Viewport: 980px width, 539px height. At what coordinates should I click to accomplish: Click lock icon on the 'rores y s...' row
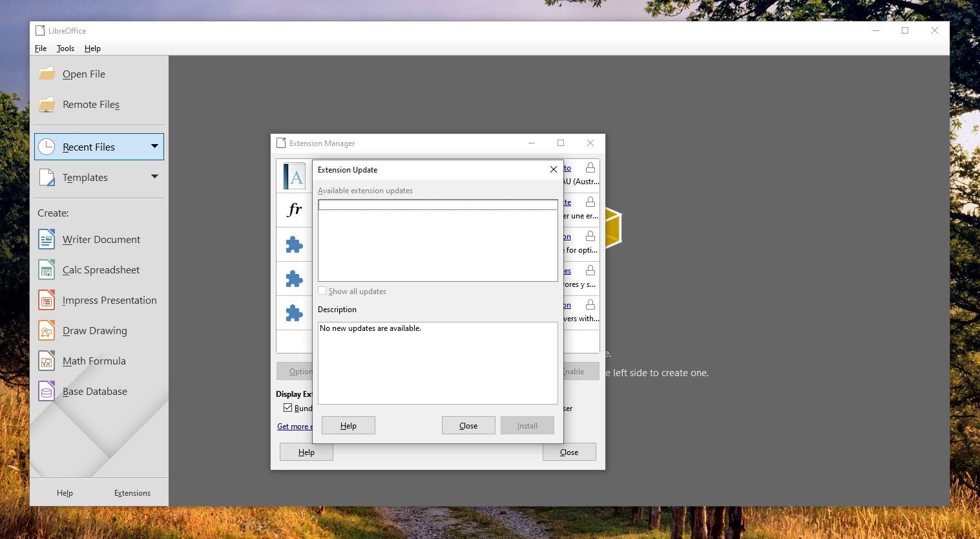[x=590, y=271]
